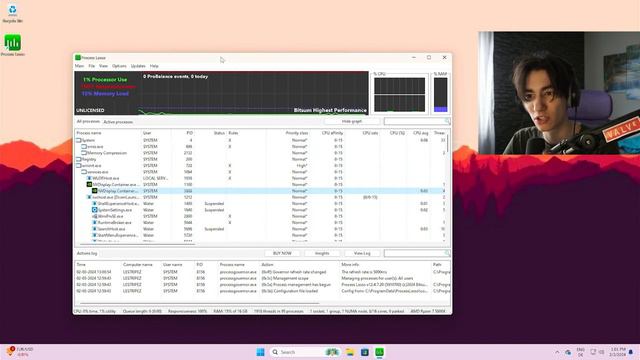Select the WUDFHost.exe process row
This screenshot has width=640, height=360.
coord(260,178)
